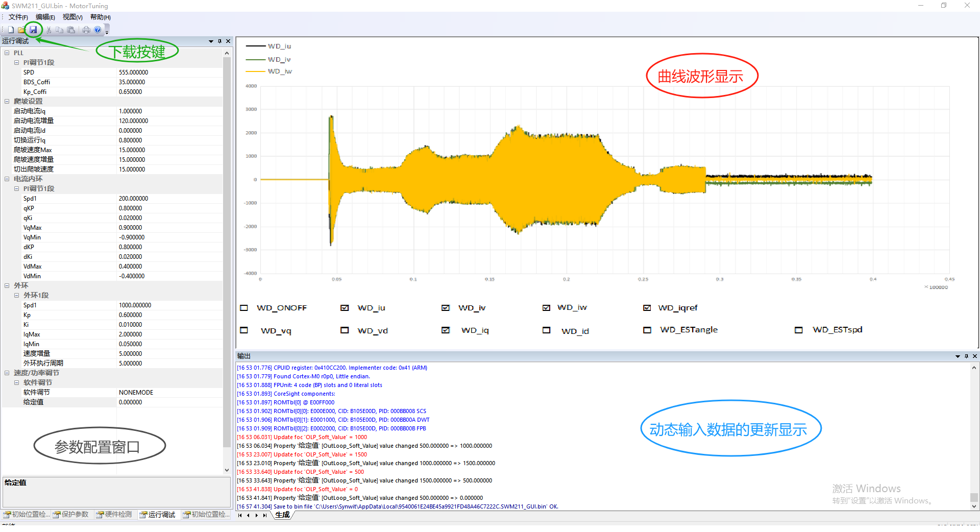Collapse the 电流内环 section
The image size is (980, 532).
tap(7, 179)
